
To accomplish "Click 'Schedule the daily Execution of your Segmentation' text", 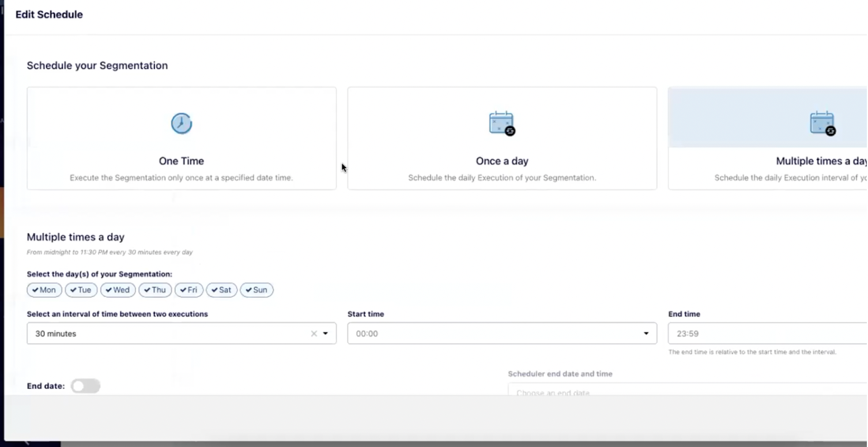I will click(502, 178).
